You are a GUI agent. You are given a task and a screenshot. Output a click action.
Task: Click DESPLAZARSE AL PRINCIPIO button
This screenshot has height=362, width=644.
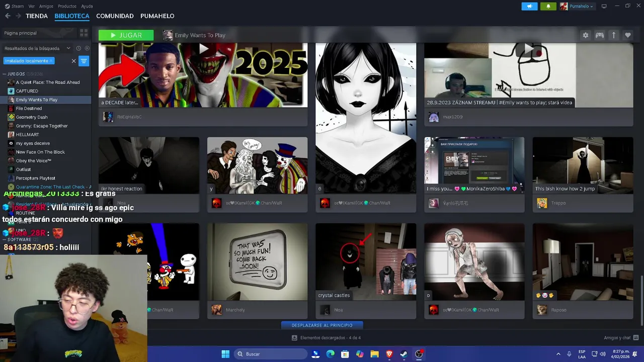322,325
